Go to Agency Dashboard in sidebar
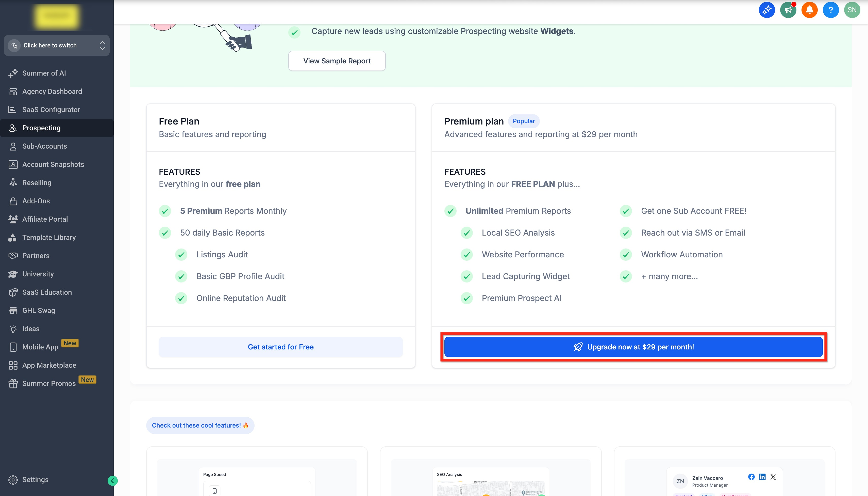Screen dimensions: 868x496 coord(52,91)
